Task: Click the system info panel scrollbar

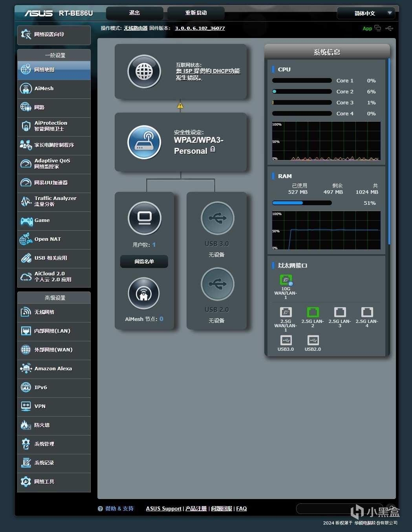Action: pos(389,151)
